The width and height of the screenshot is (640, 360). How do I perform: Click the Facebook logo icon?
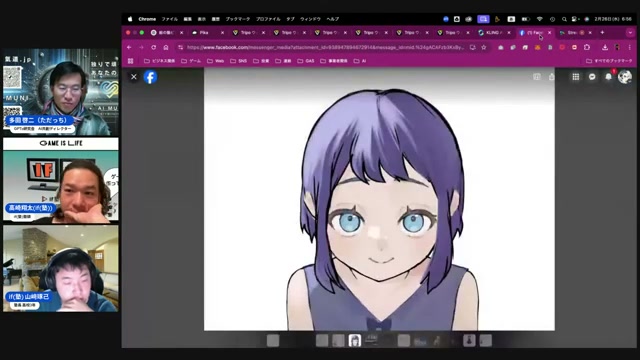150,77
